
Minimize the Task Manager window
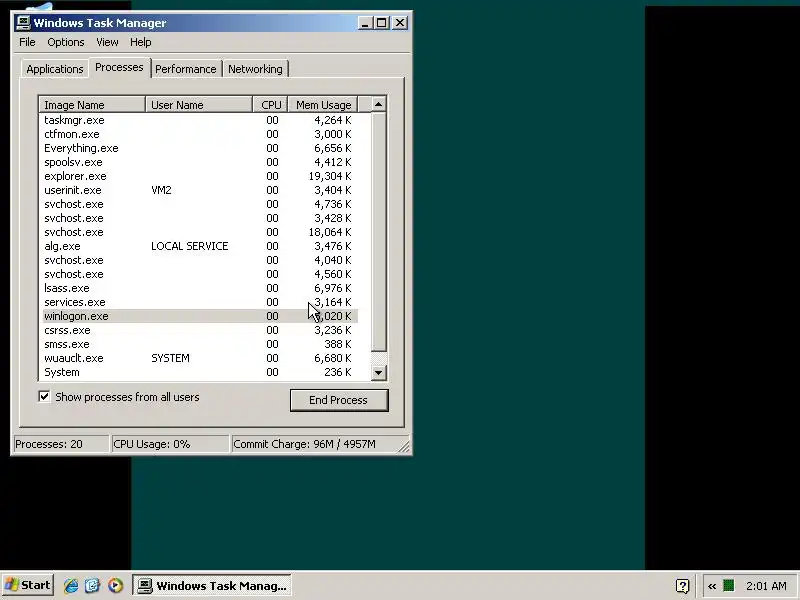[365, 23]
